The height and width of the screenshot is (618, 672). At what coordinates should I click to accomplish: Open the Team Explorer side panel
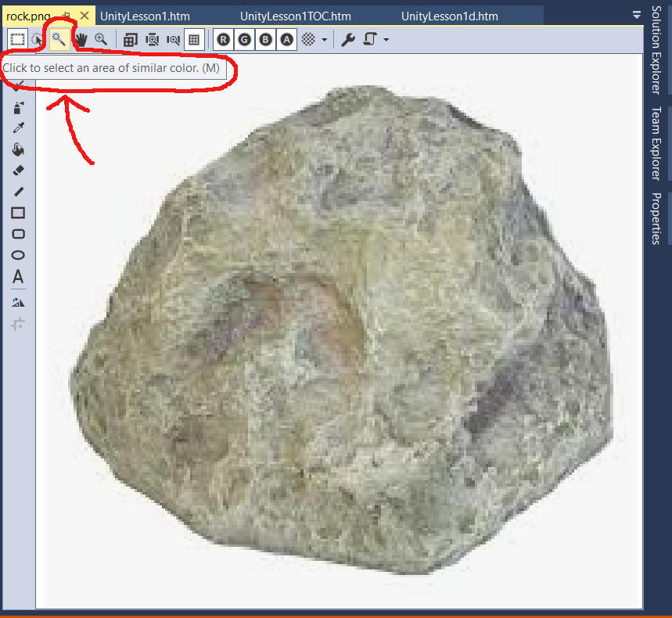pyautogui.click(x=656, y=143)
